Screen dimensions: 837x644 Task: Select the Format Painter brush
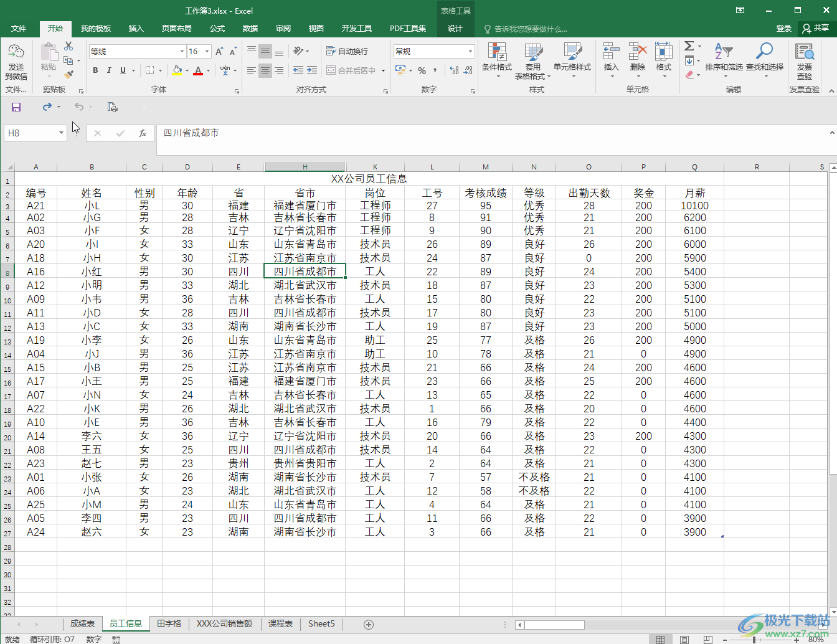[x=69, y=74]
